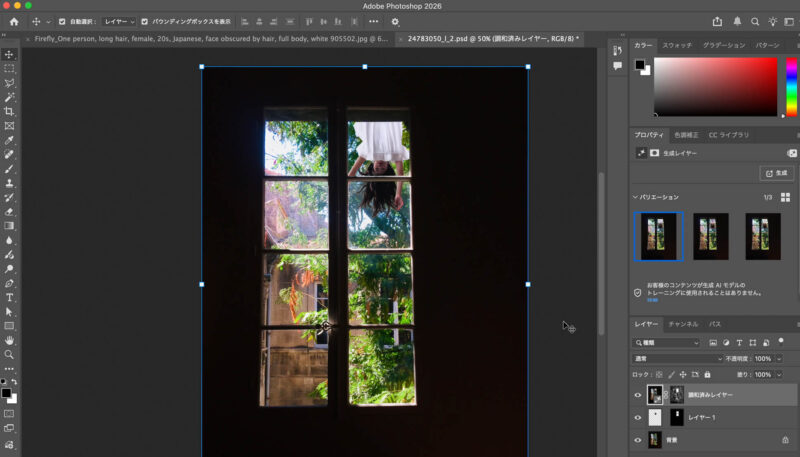Select the Hand tool

[9, 340]
